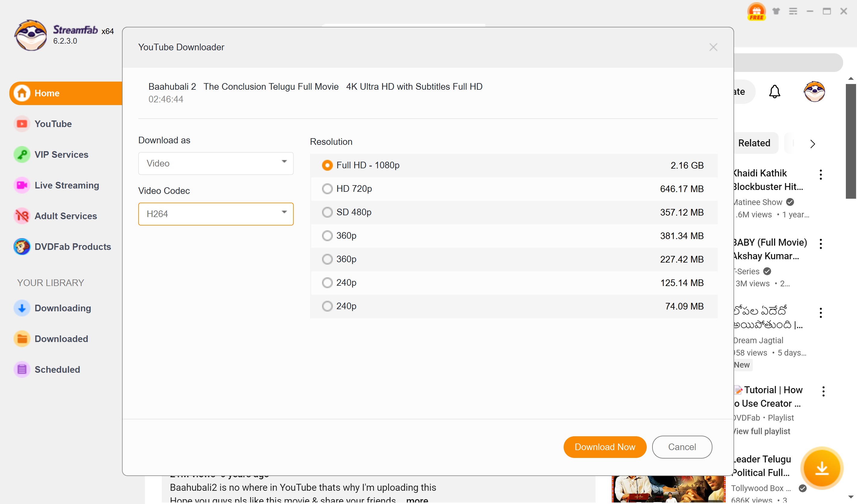Viewport: 857px width, 504px height.
Task: Click the Downloading arrow icon
Action: point(22,308)
